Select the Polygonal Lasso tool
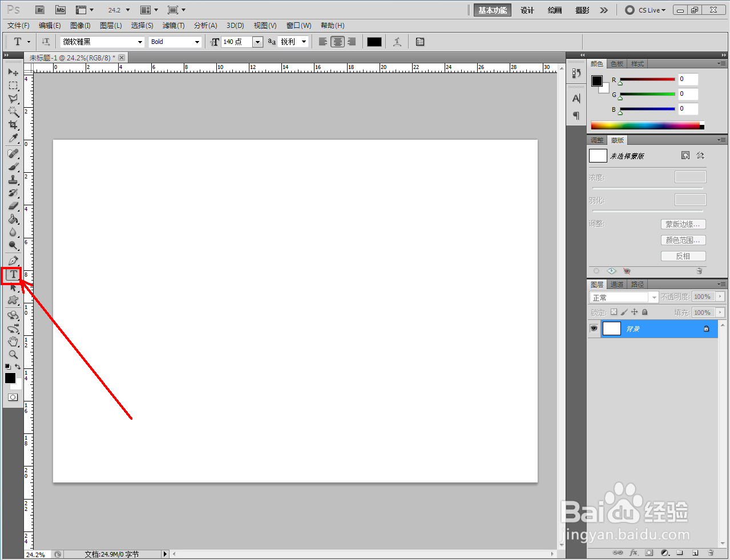 (13, 99)
